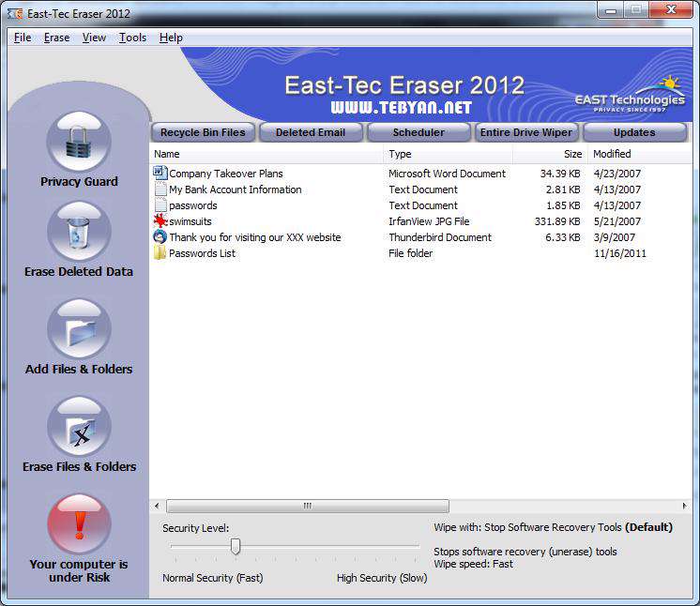The height and width of the screenshot is (606, 700).
Task: Click the Microsoft Word Document type cell
Action: [x=447, y=174]
